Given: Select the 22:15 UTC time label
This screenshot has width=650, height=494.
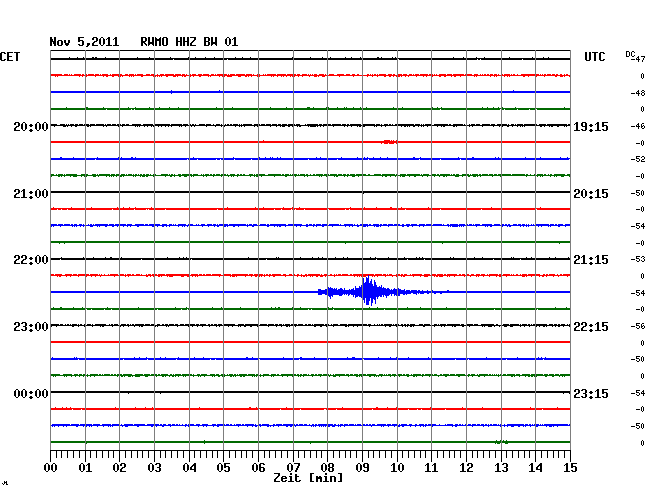Looking at the screenshot, I should (591, 327).
